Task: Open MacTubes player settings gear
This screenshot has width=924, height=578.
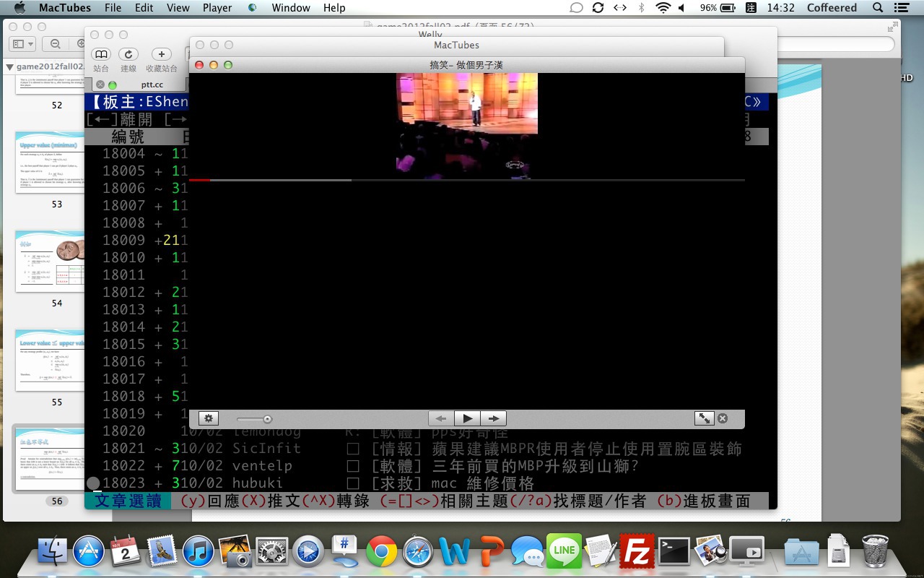Action: click(209, 418)
